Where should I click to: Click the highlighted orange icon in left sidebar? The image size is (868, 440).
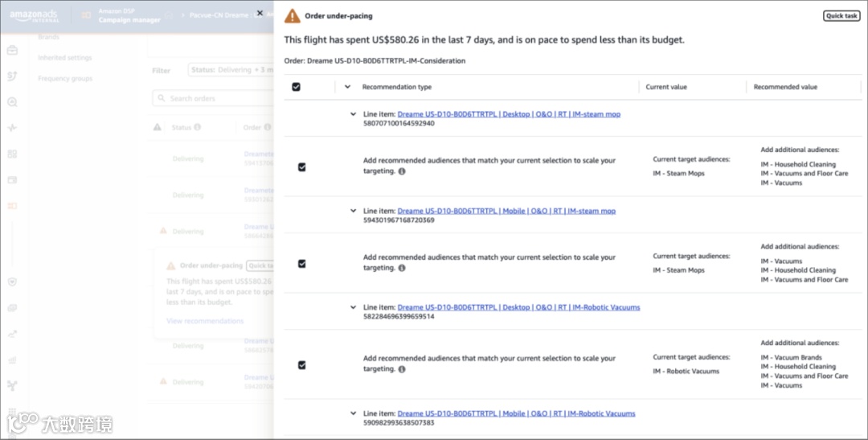click(x=12, y=206)
